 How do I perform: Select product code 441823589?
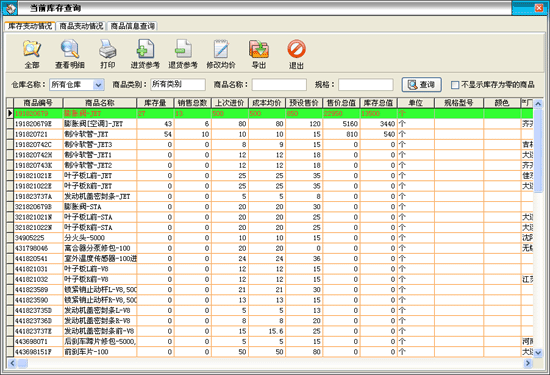click(x=31, y=290)
